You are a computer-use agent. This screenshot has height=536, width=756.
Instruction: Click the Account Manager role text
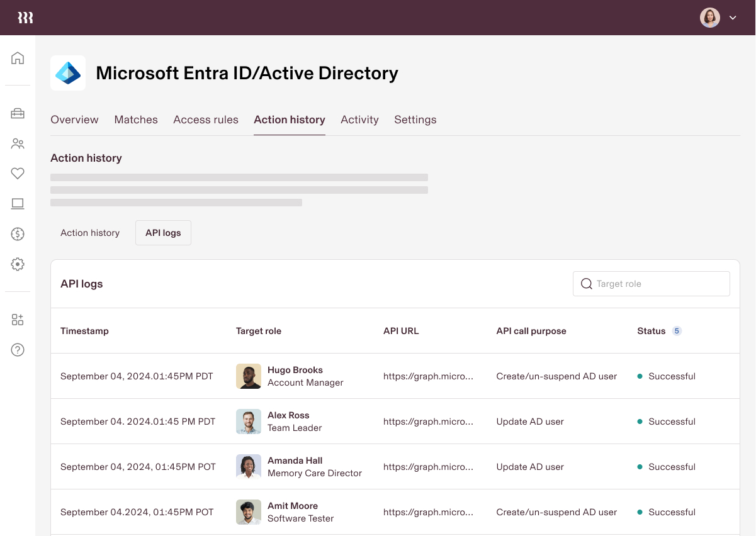(305, 382)
